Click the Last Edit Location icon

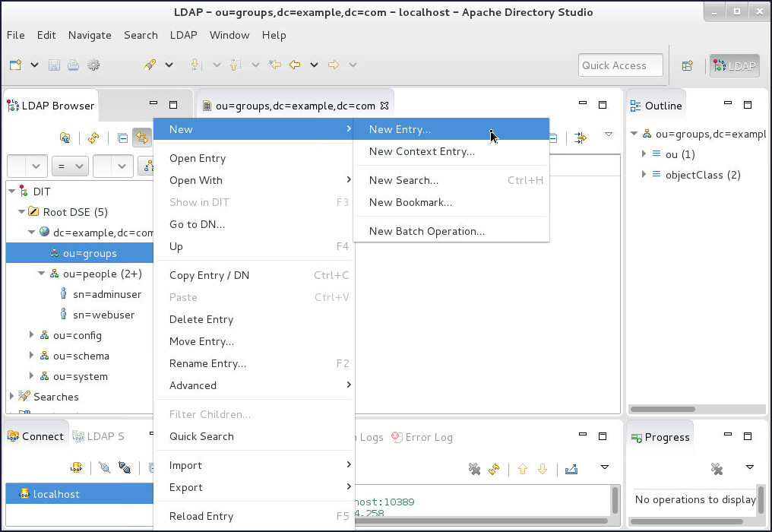click(x=275, y=65)
